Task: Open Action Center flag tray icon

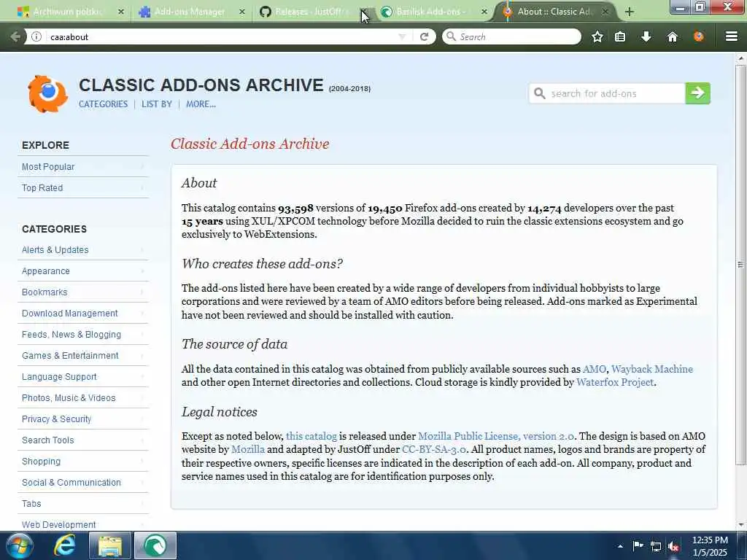Action: click(638, 545)
